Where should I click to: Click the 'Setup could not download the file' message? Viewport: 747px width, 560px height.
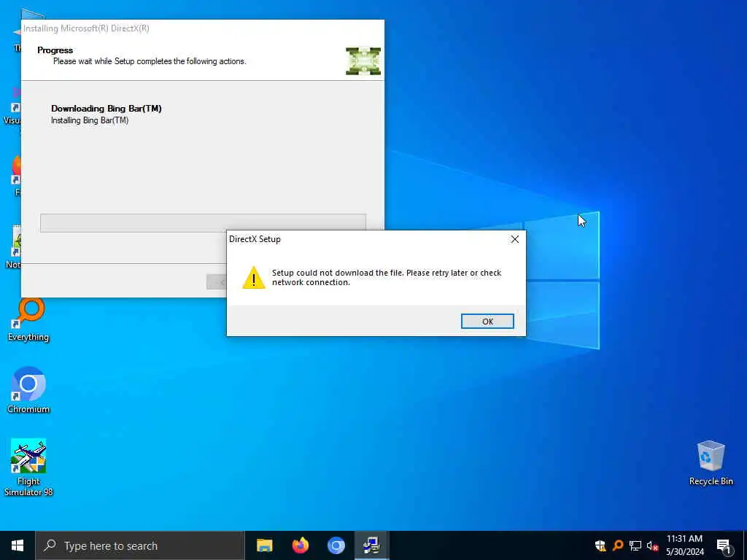387,278
